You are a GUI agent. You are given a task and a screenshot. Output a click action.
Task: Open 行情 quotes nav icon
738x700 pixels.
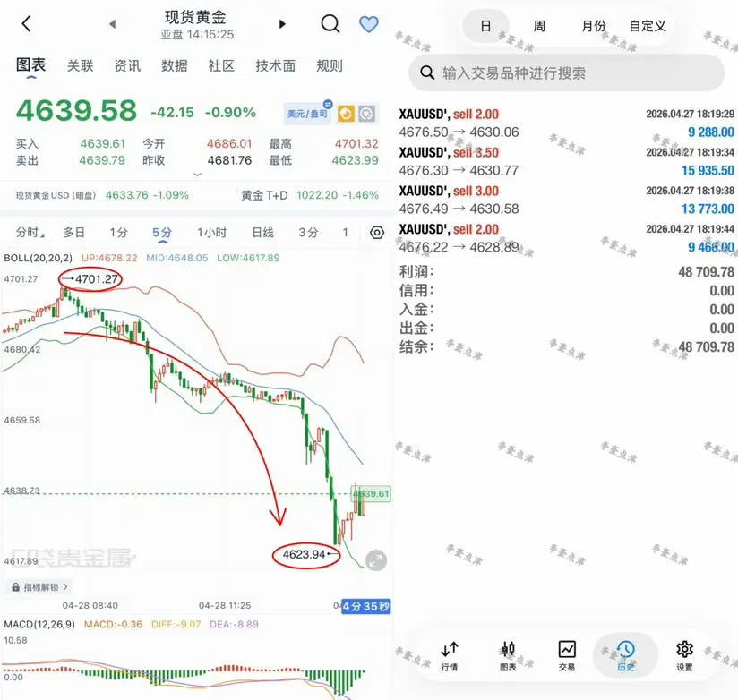click(450, 656)
